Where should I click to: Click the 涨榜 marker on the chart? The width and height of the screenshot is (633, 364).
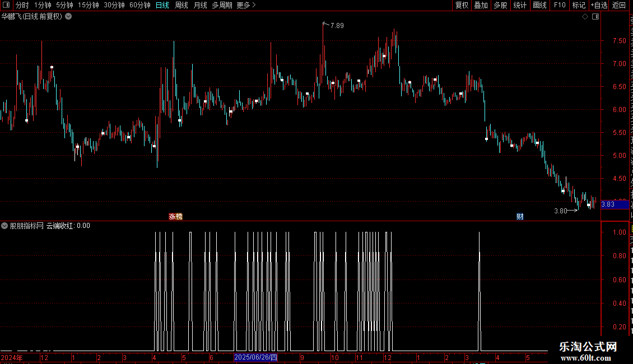click(175, 217)
